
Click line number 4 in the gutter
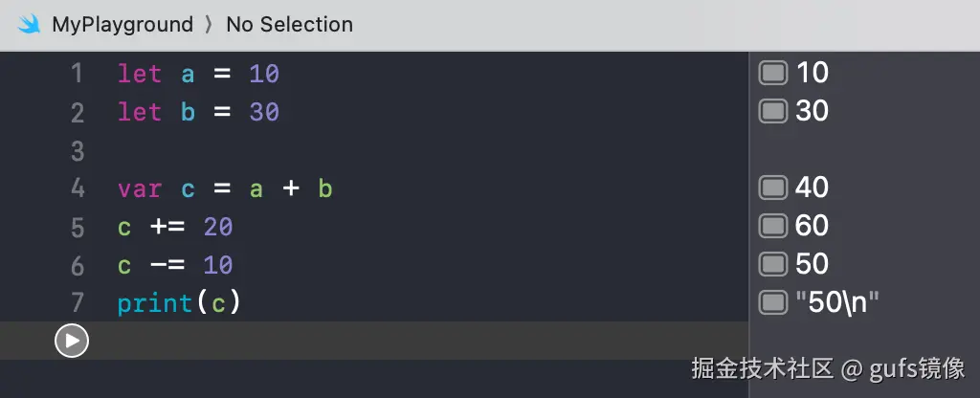coord(77,188)
